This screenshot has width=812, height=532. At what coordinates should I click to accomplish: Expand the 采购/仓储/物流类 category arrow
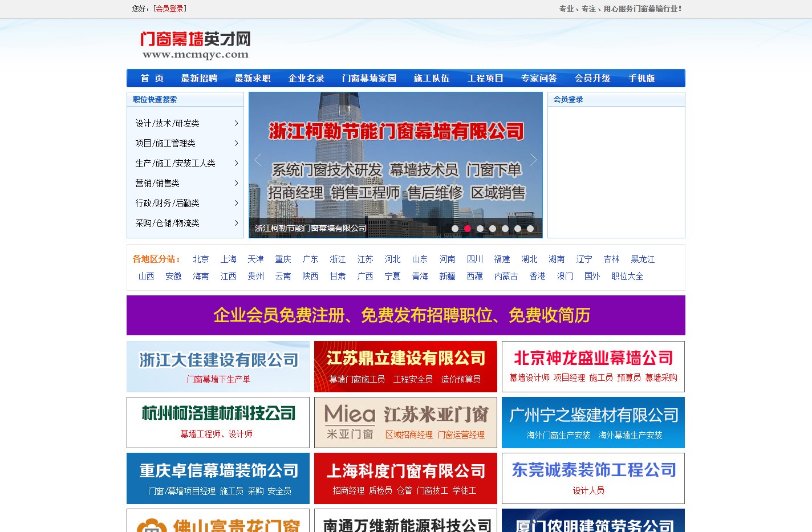click(236, 223)
